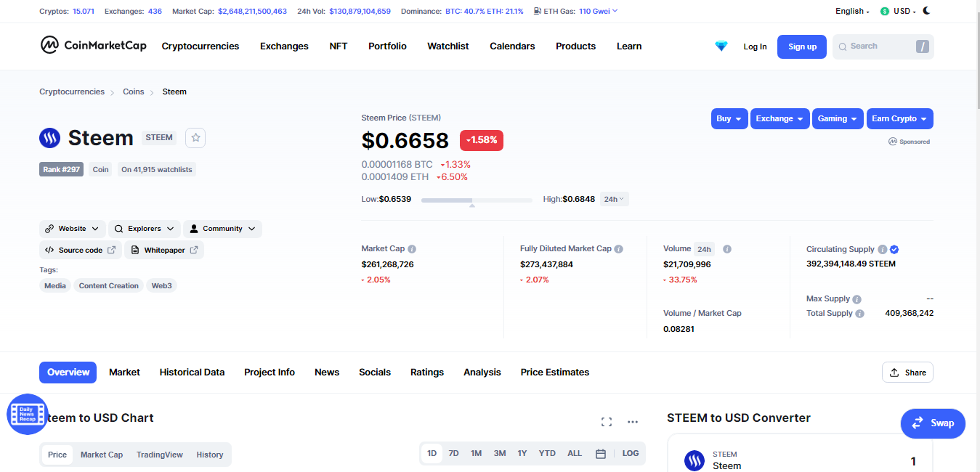Click the Volume 24h info icon
Screen dimensions: 980x472
coord(727,248)
